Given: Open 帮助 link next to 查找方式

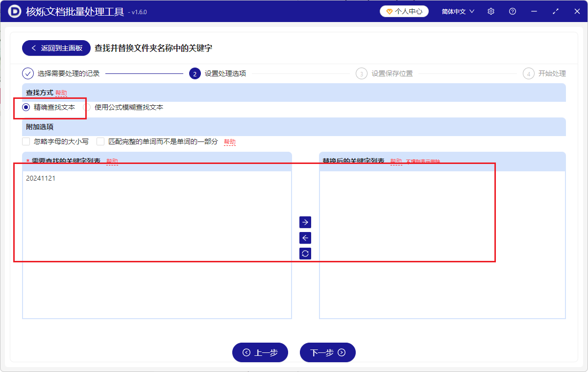Looking at the screenshot, I should pos(61,92).
